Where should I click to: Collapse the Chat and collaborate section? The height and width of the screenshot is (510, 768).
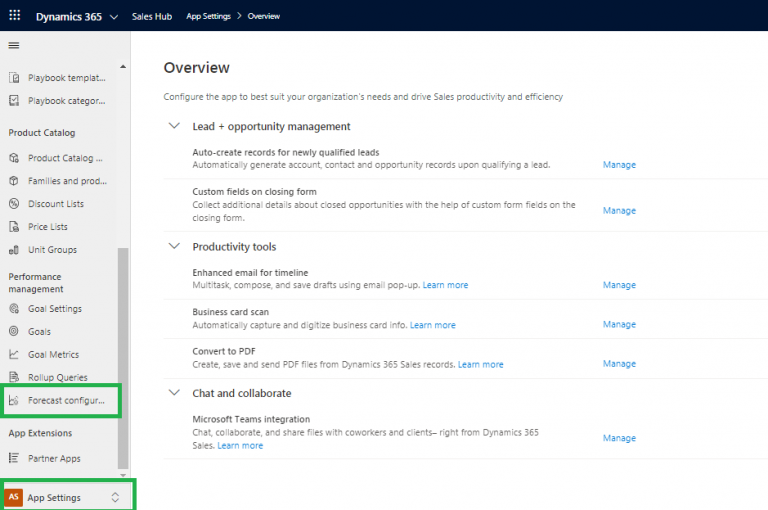pyautogui.click(x=174, y=392)
